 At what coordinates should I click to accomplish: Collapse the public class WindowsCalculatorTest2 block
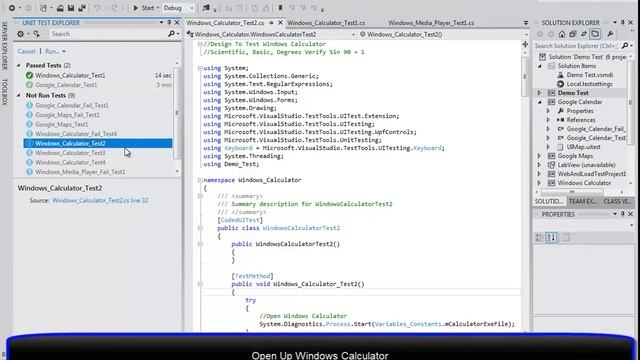[x=200, y=228]
